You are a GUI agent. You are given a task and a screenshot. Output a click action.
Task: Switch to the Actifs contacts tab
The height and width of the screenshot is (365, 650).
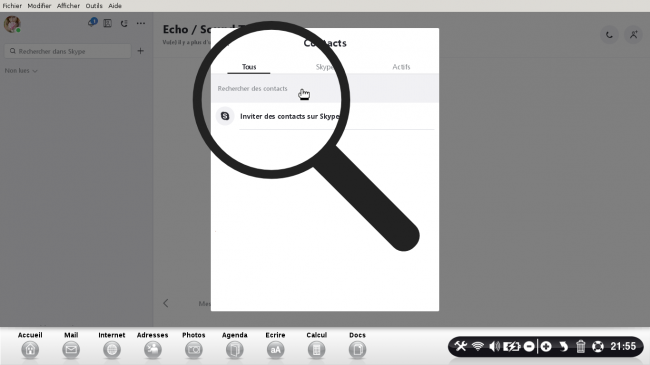401,67
